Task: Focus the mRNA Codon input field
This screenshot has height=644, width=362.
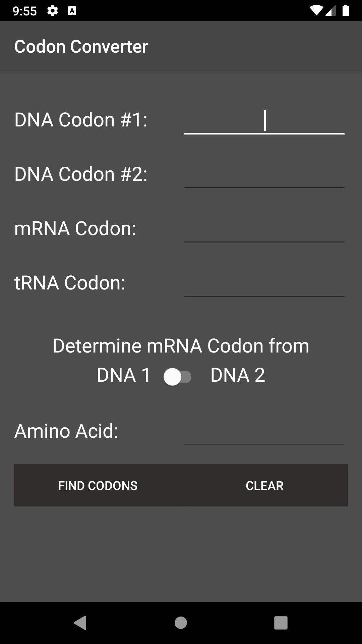Action: tap(264, 229)
